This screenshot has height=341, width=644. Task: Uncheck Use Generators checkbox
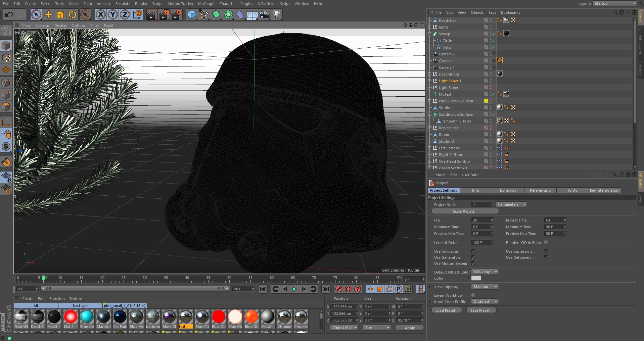click(x=473, y=257)
